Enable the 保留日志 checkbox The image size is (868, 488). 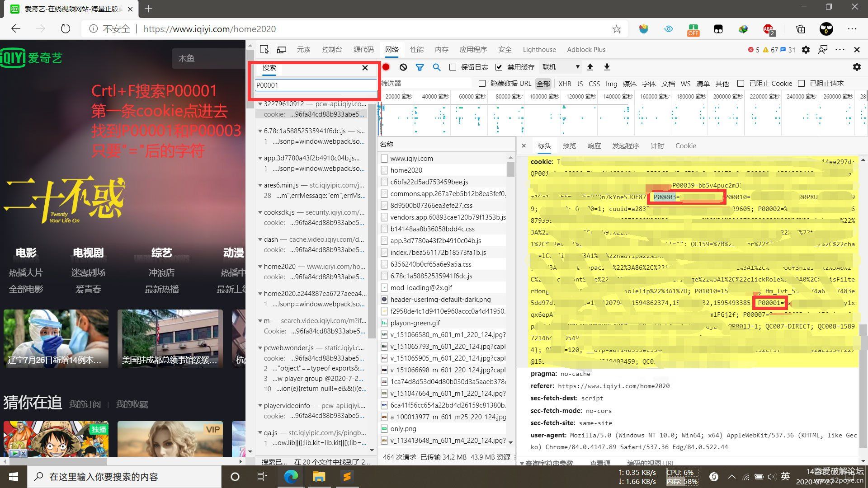[453, 67]
